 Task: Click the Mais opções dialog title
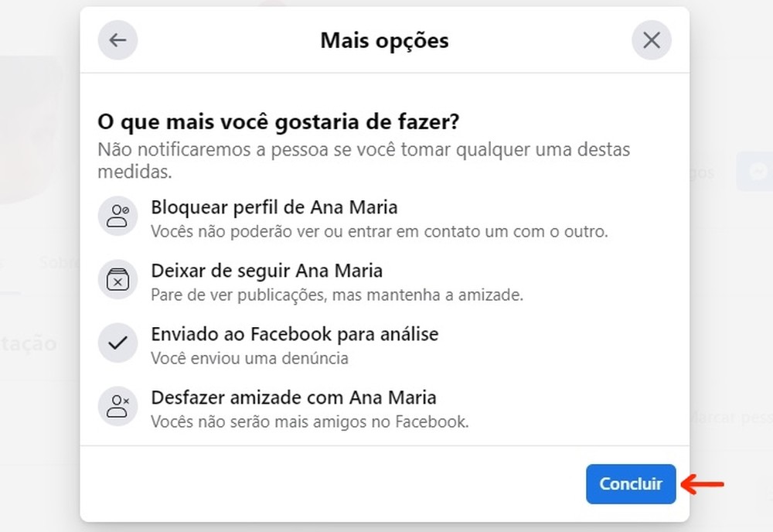(x=384, y=40)
